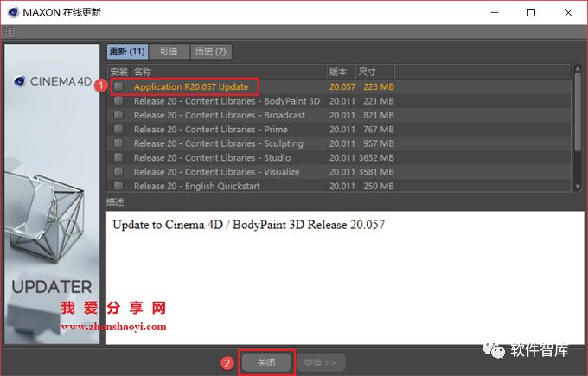Click the 20.057 version cell
Viewport: 588px width, 376px height.
tap(342, 86)
